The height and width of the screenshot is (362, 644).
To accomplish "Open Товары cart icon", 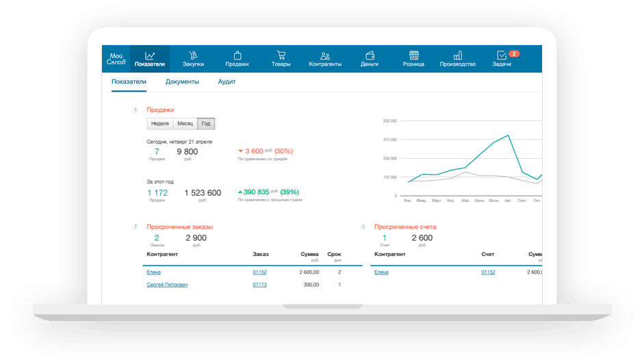I will click(x=281, y=55).
